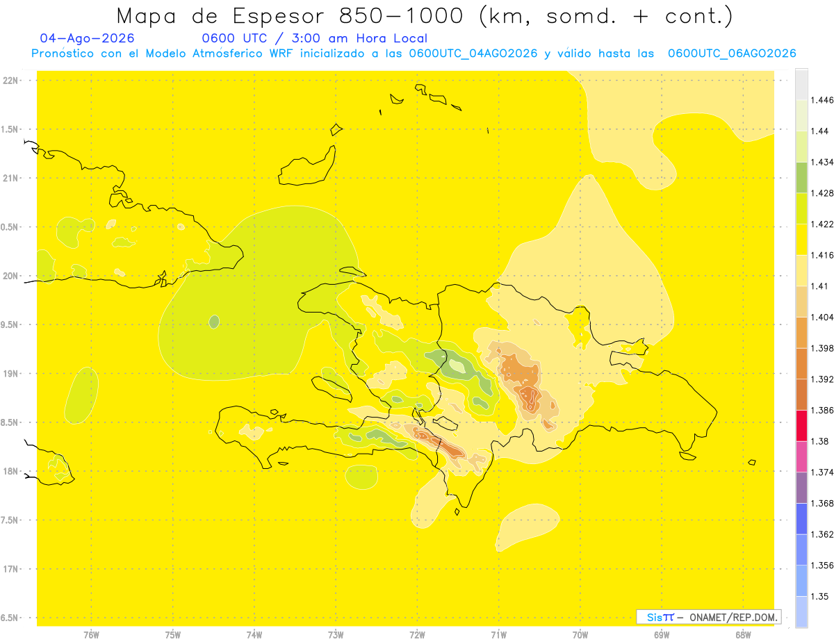The height and width of the screenshot is (644, 834).
Task: Click the latitude label 18N
Action: tap(11, 472)
